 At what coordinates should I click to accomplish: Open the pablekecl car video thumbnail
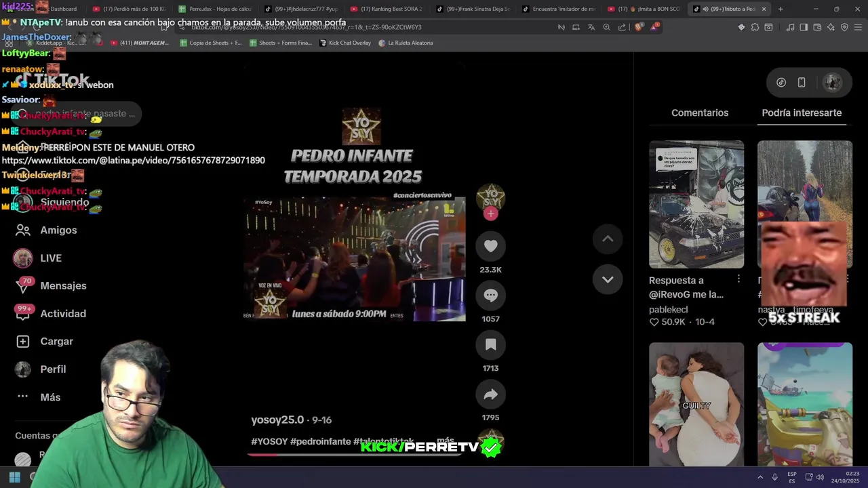[x=696, y=204]
